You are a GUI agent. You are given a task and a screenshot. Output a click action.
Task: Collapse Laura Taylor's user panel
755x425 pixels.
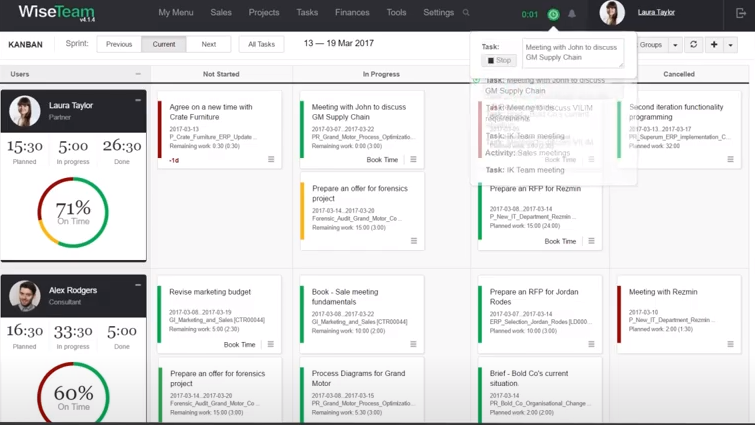coord(138,100)
